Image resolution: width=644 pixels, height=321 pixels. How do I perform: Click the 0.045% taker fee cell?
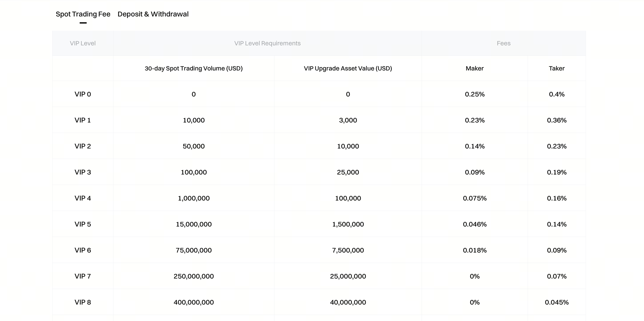(557, 302)
